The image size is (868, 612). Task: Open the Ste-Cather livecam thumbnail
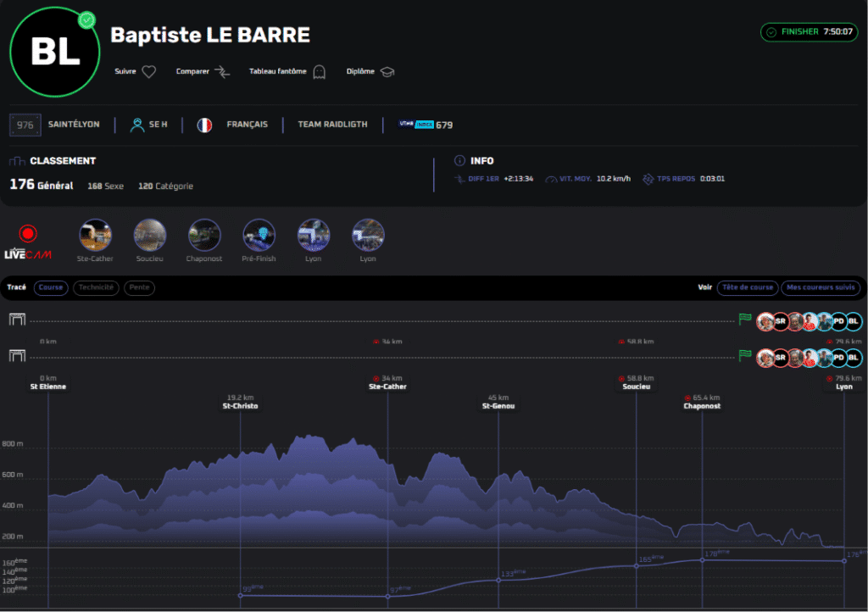point(96,234)
